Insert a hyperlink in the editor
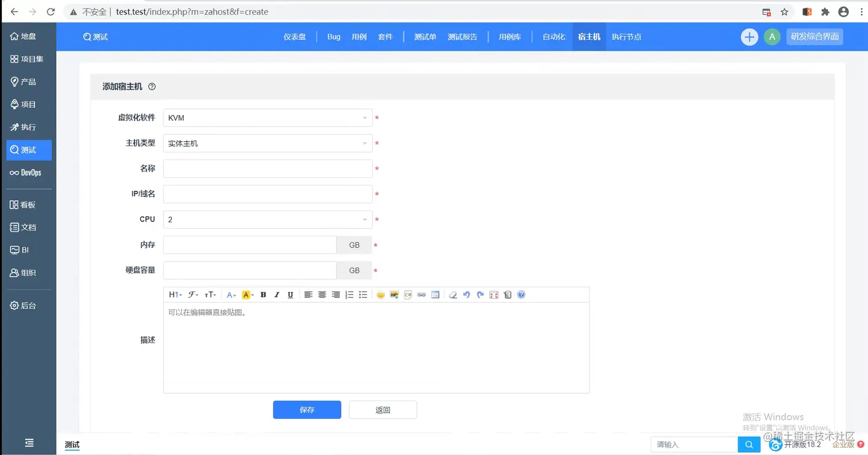The image size is (868, 455). tap(421, 295)
